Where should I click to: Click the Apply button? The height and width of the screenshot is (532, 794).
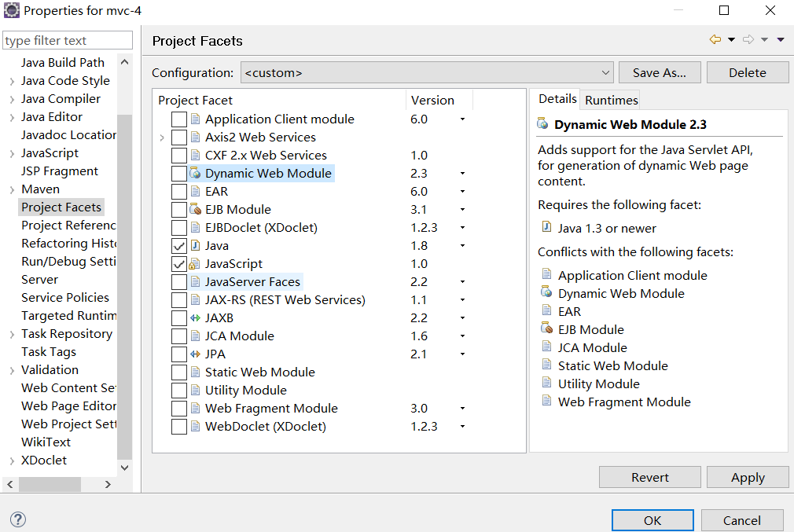pos(747,477)
